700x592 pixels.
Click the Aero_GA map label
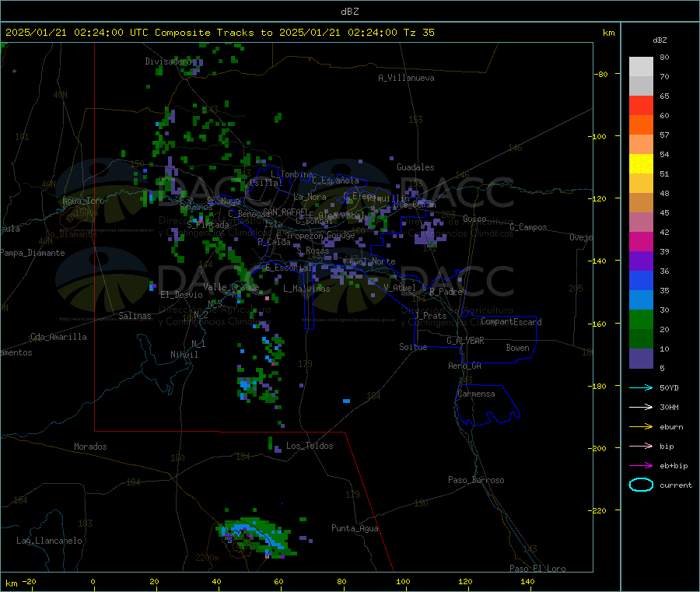[465, 366]
